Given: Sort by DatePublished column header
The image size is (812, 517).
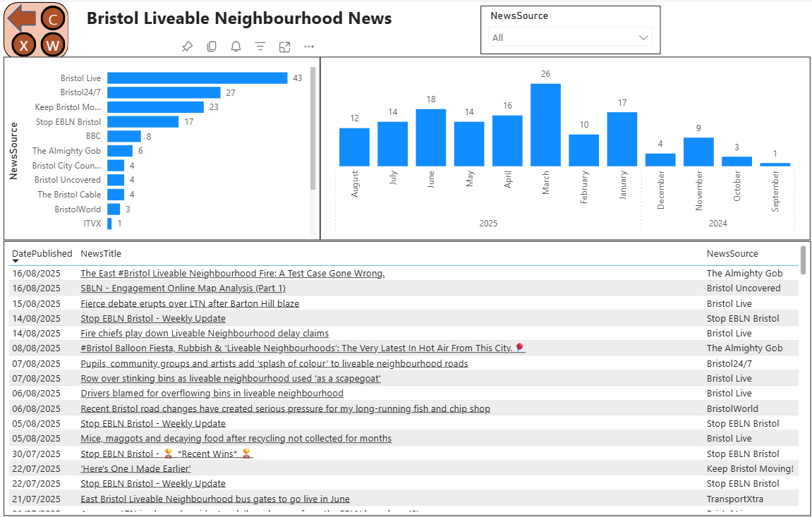Looking at the screenshot, I should coord(42,254).
